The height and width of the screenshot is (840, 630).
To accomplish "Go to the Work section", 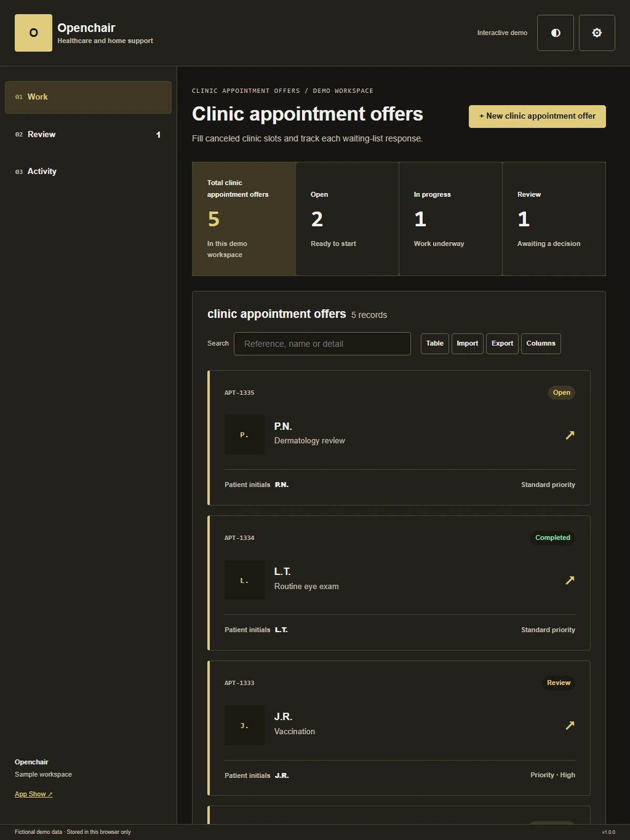I will pyautogui.click(x=88, y=97).
